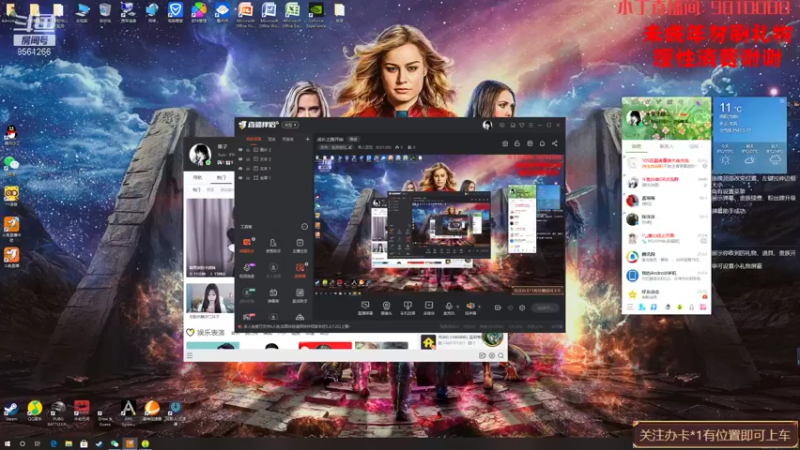Add camera source in streaming bottom toolbar
Image resolution: width=800 pixels, height=450 pixels.
386,307
